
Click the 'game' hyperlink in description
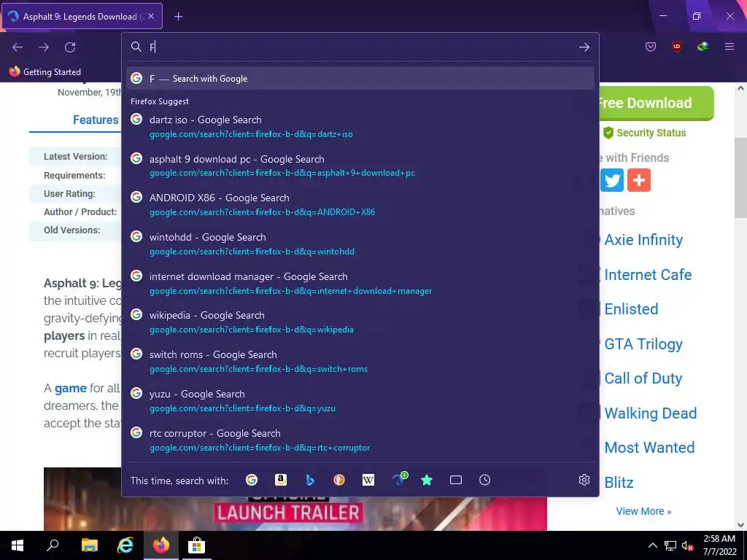pos(71,388)
